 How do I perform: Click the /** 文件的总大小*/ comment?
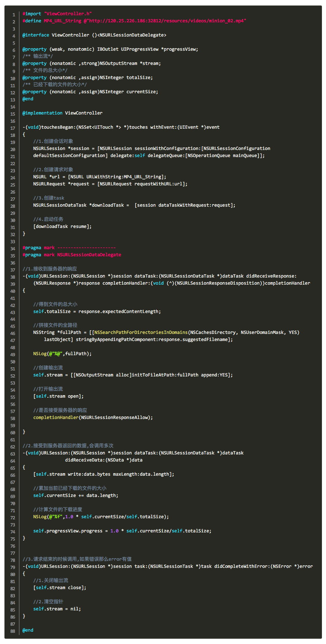45,71
